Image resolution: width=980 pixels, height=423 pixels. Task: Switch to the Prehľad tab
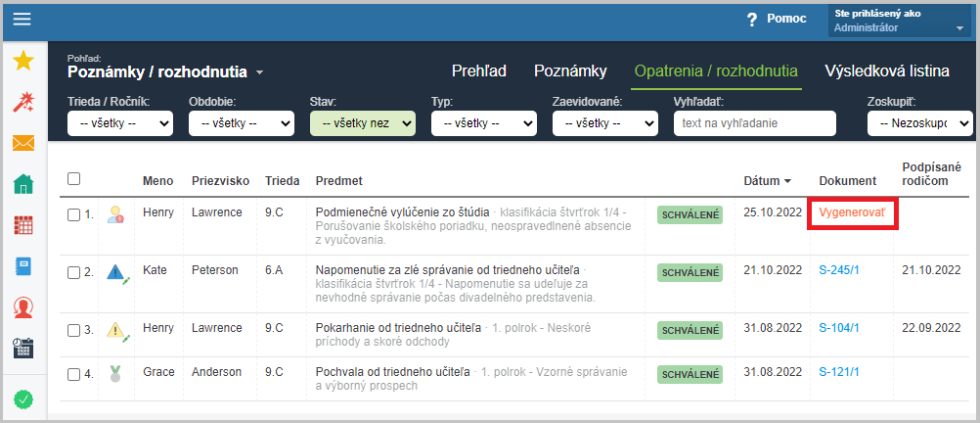478,71
